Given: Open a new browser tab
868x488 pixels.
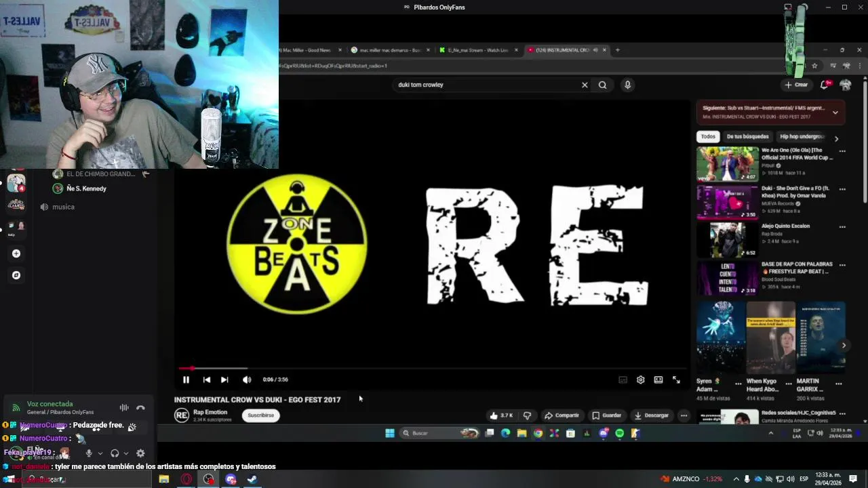Looking at the screenshot, I should [x=617, y=50].
